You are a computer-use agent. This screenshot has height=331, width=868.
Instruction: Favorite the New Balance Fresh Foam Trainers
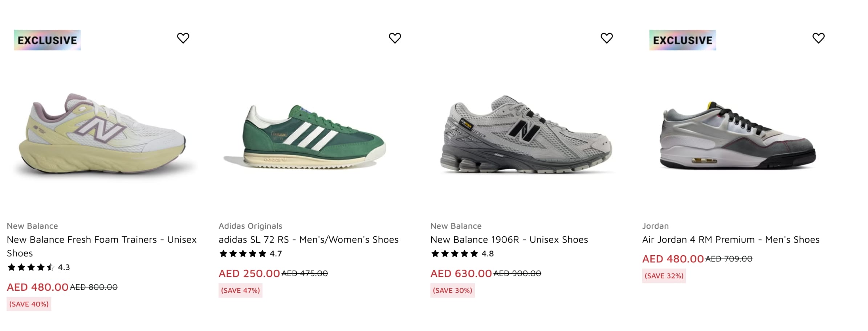point(183,38)
